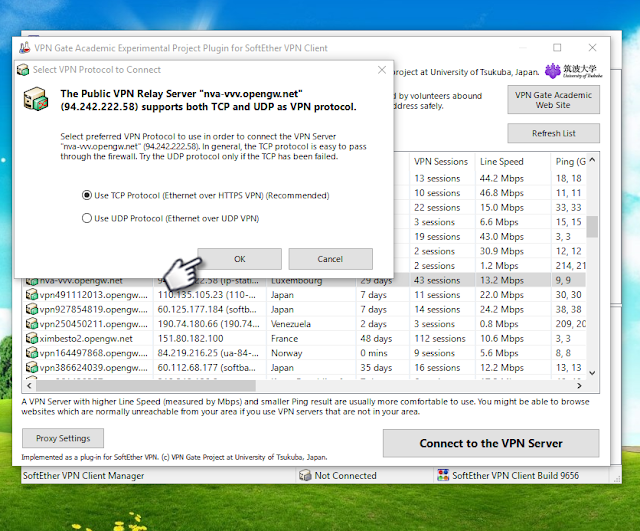Click the 44.2 Mbps line speed cell
The width and height of the screenshot is (640, 531).
[x=502, y=178]
